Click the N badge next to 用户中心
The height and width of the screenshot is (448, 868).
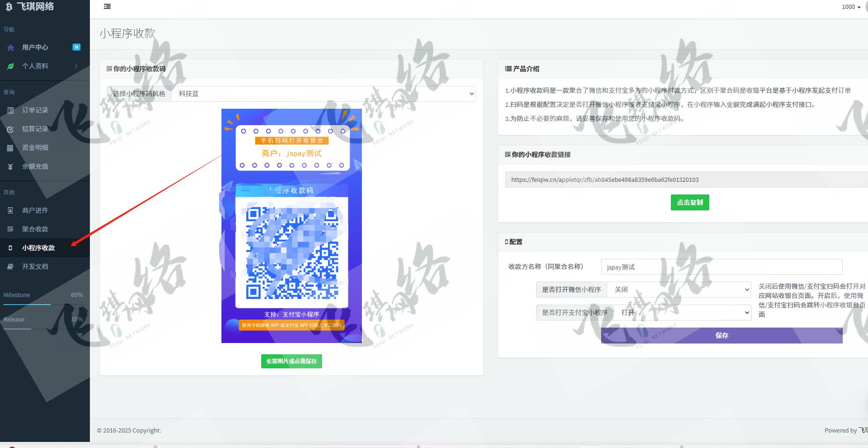coord(77,47)
